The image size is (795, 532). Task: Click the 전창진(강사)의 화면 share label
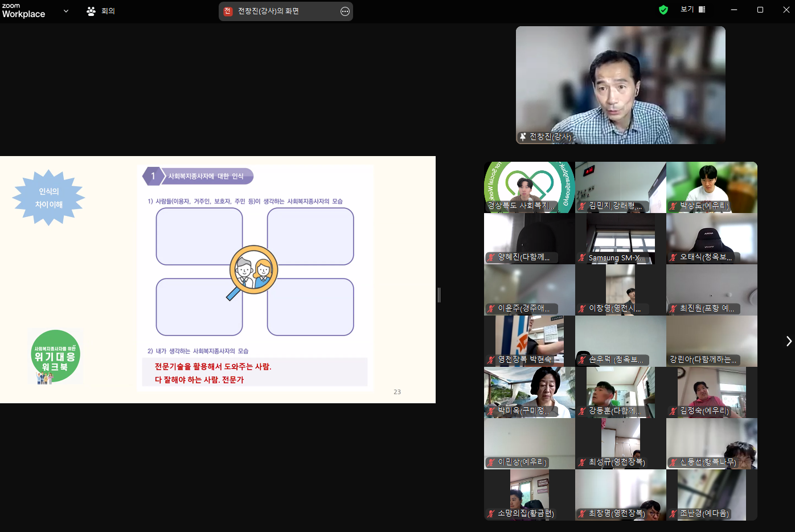tap(268, 11)
